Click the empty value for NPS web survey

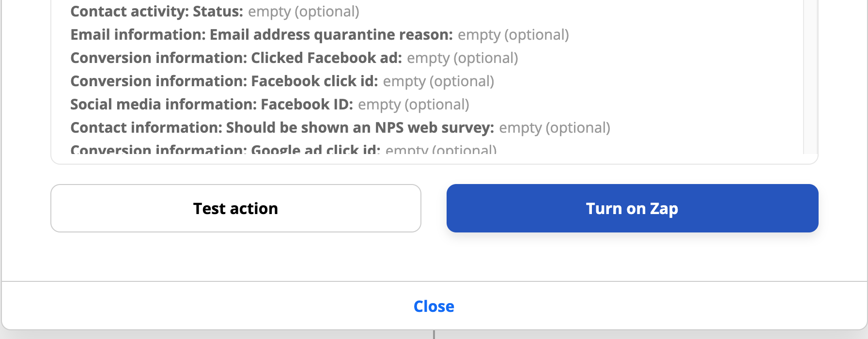click(x=554, y=128)
